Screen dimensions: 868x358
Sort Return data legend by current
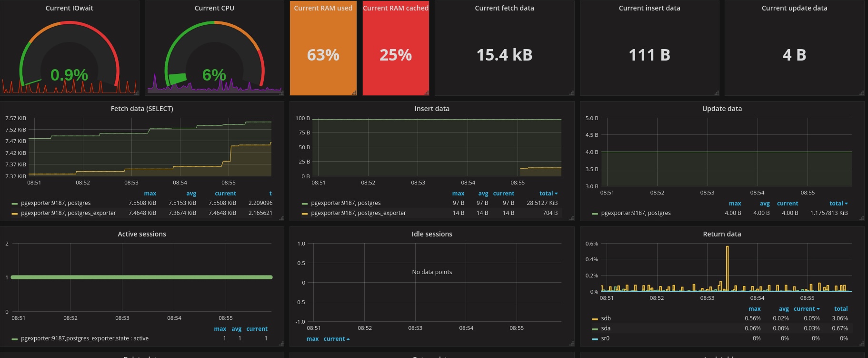pos(807,309)
